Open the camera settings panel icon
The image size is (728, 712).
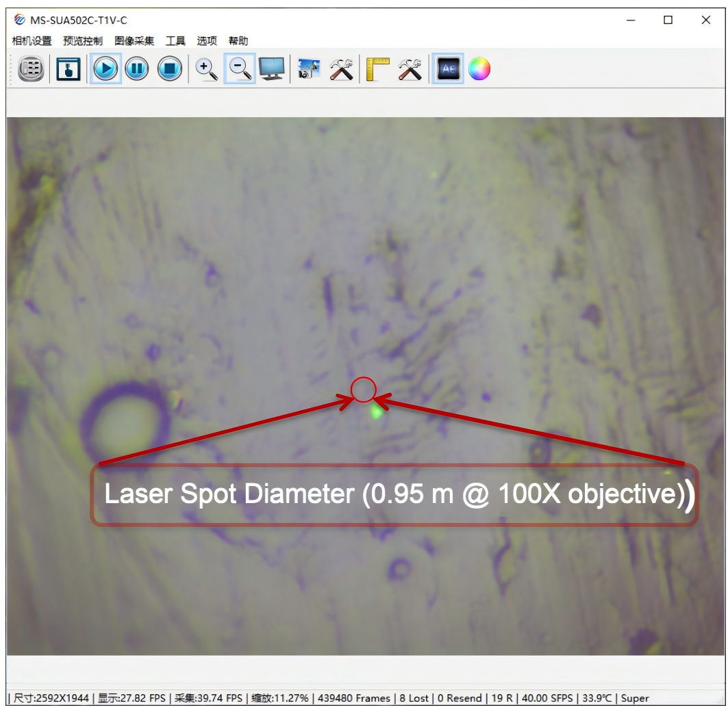pyautogui.click(x=31, y=69)
